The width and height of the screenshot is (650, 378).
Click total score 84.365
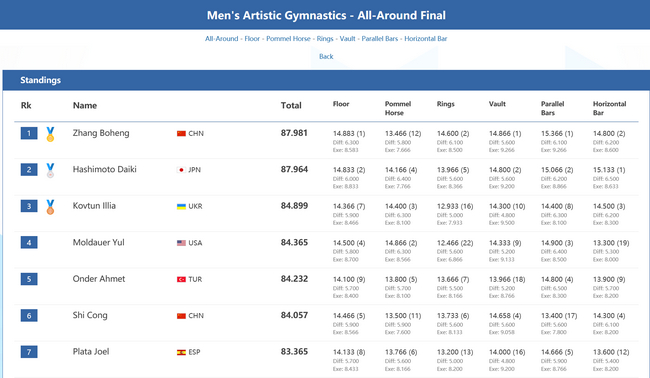point(294,242)
